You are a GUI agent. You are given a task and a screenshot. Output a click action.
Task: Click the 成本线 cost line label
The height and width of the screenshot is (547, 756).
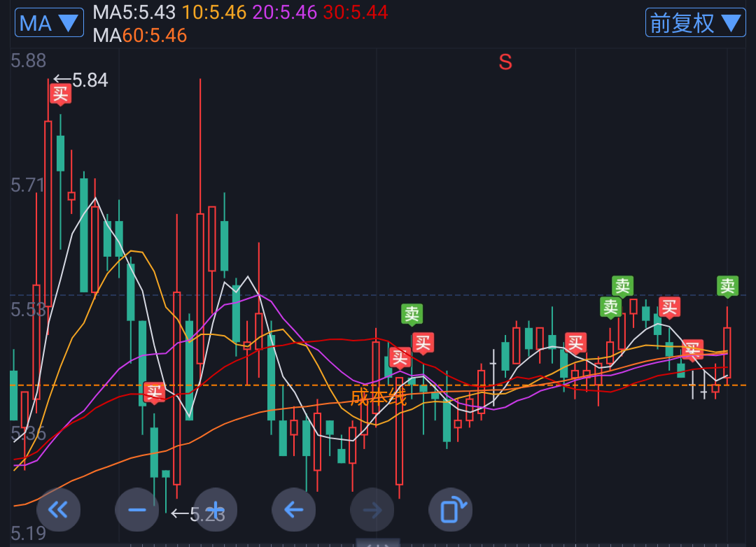[378, 398]
